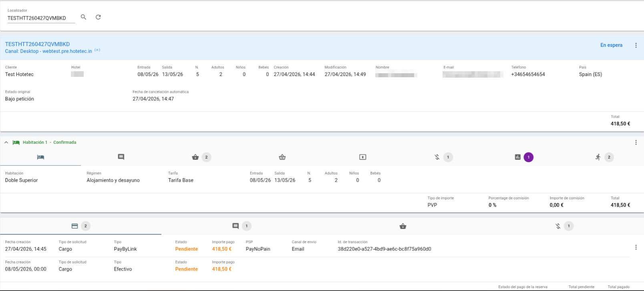
Task: Select the room comments chat tab
Action: pos(121,157)
